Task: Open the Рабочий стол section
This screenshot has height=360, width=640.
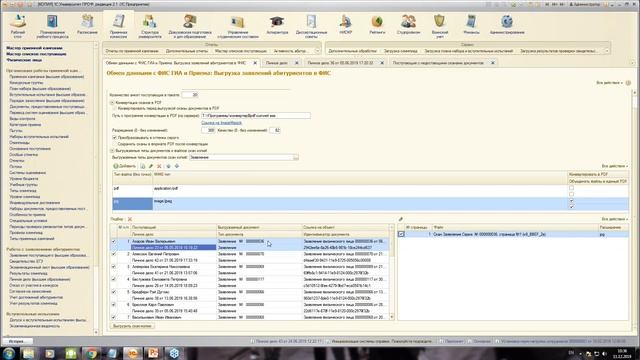Action: (x=18, y=26)
